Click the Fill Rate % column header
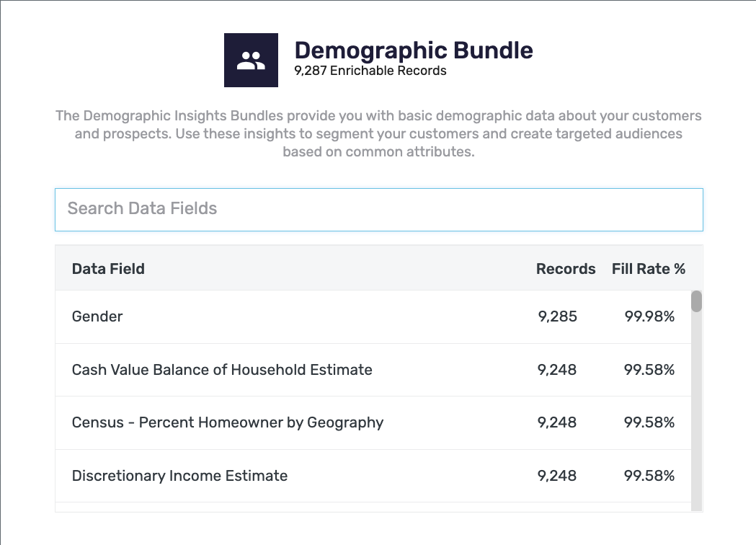756x545 pixels. click(649, 269)
